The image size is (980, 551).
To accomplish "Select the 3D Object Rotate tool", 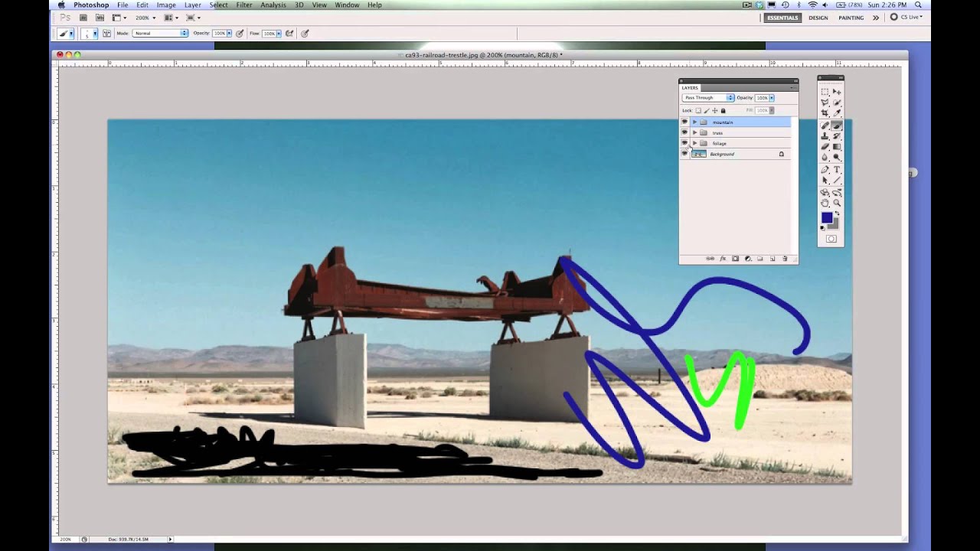I will 825,192.
